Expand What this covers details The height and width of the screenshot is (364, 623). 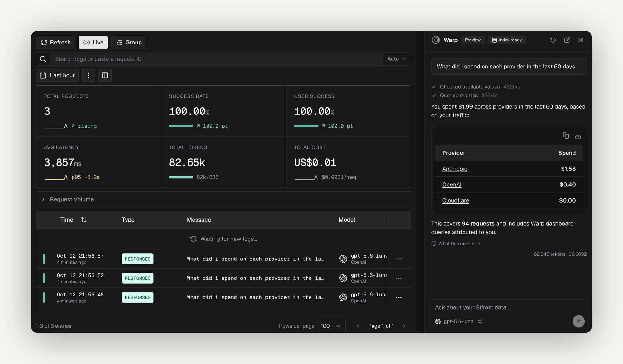[x=456, y=244]
